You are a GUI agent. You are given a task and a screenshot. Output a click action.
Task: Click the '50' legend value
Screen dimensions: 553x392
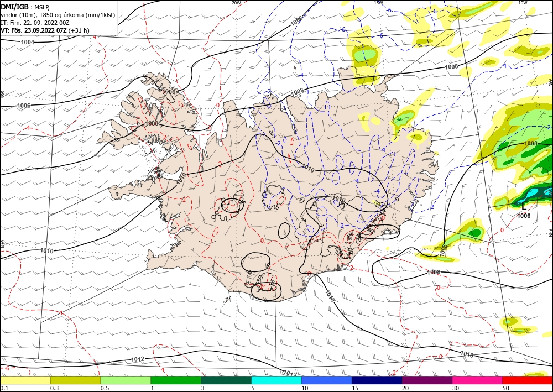[x=506, y=388]
